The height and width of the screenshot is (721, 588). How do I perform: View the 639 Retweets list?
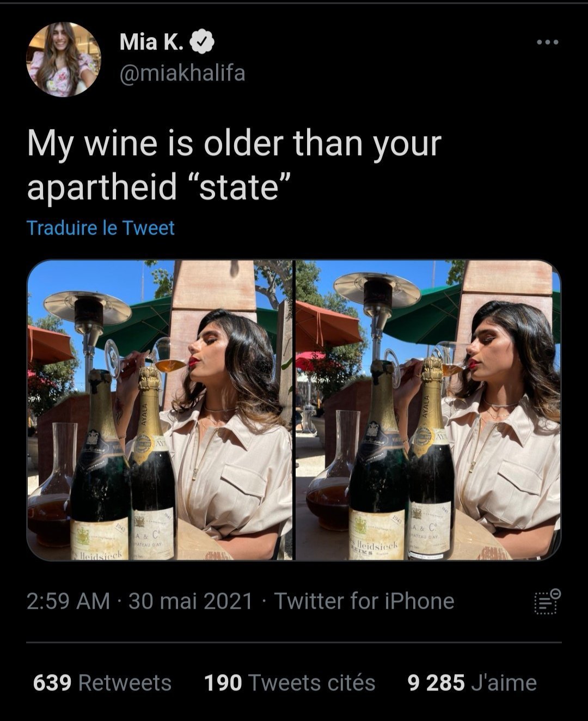click(102, 682)
